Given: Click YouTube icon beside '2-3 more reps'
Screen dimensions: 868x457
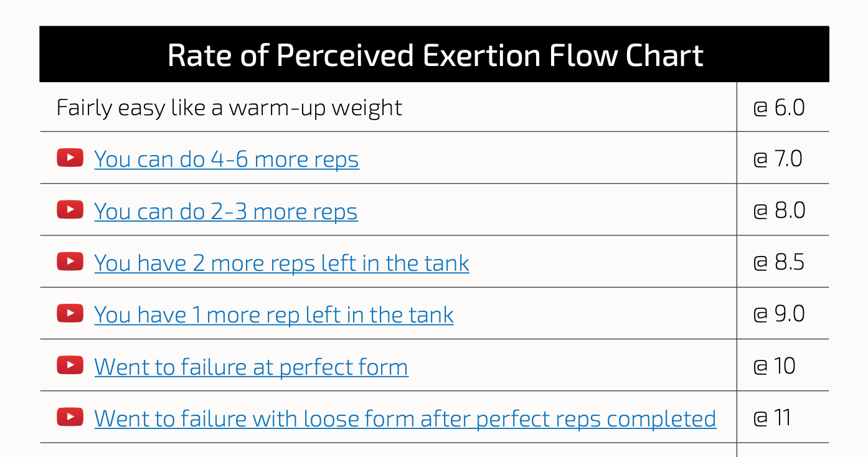Looking at the screenshot, I should coord(70,210).
